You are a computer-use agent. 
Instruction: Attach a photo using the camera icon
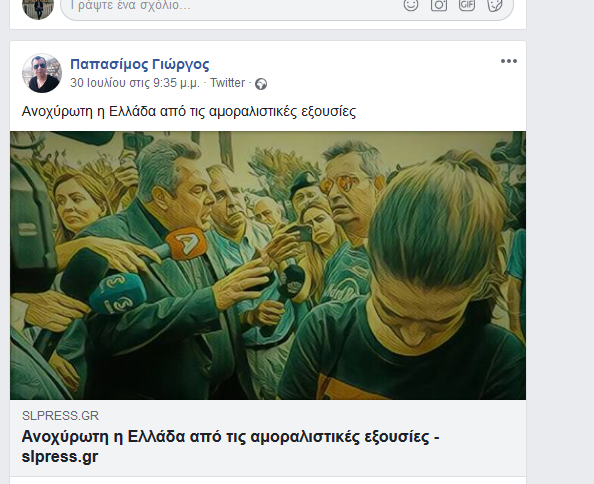tap(439, 5)
